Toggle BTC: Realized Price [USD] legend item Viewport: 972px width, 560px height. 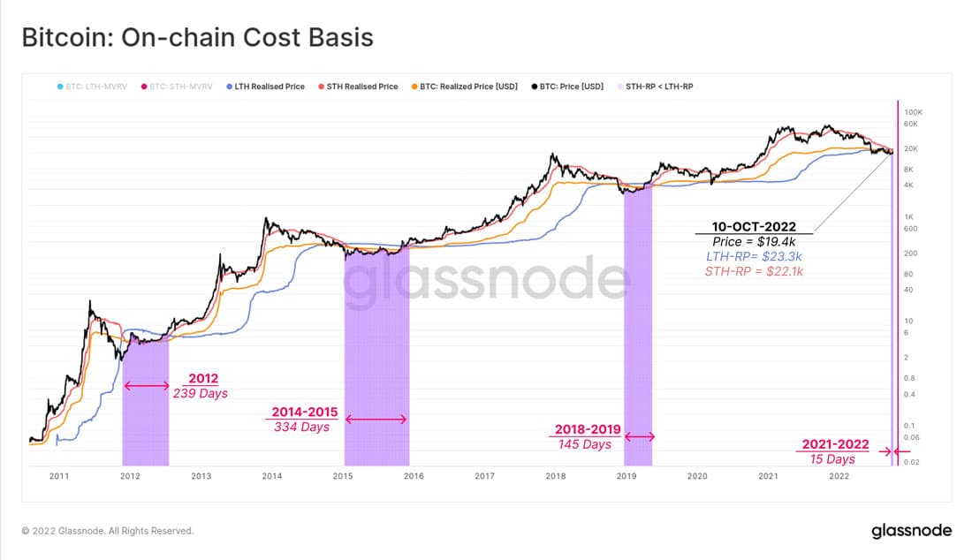tap(464, 87)
